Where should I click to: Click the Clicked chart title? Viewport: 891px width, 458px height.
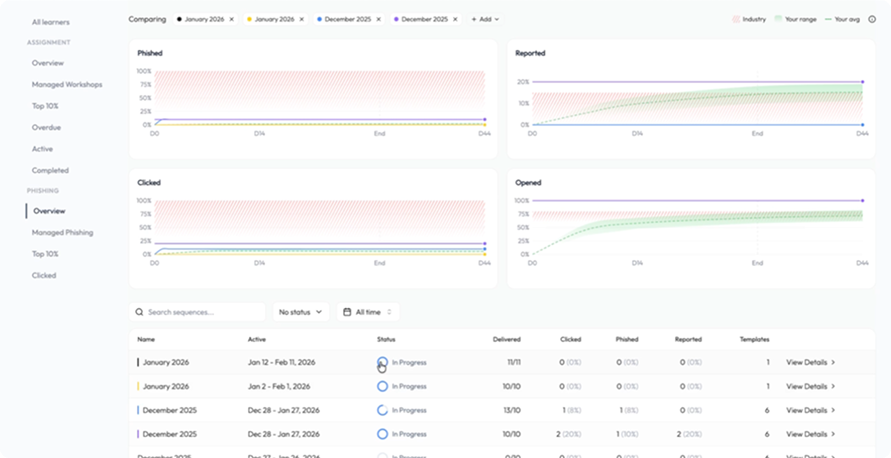tap(149, 183)
